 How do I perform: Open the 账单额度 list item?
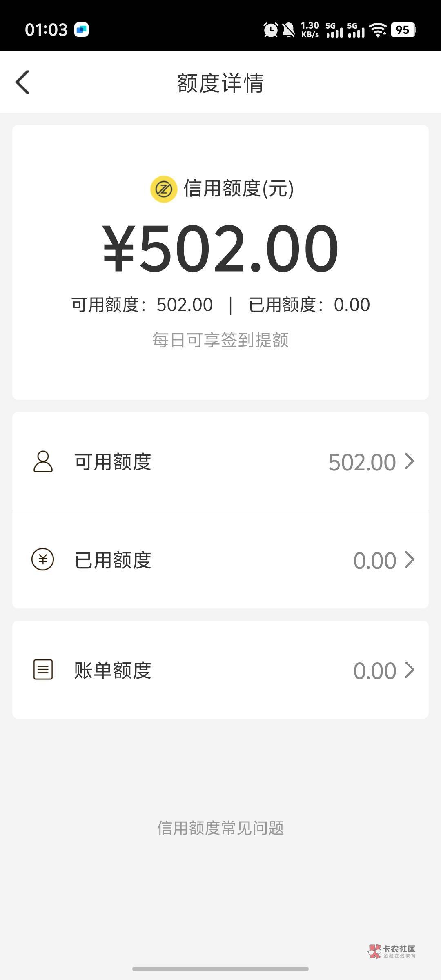tap(220, 670)
